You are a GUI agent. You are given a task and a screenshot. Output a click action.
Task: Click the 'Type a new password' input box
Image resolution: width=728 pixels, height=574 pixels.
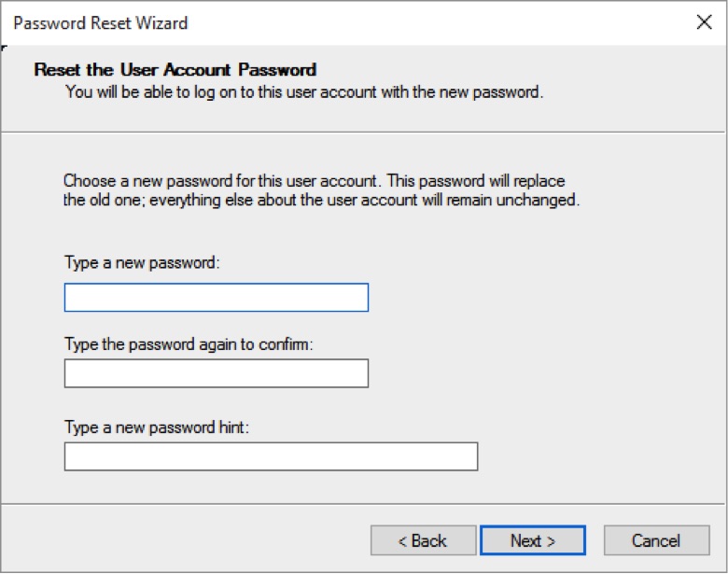click(217, 297)
